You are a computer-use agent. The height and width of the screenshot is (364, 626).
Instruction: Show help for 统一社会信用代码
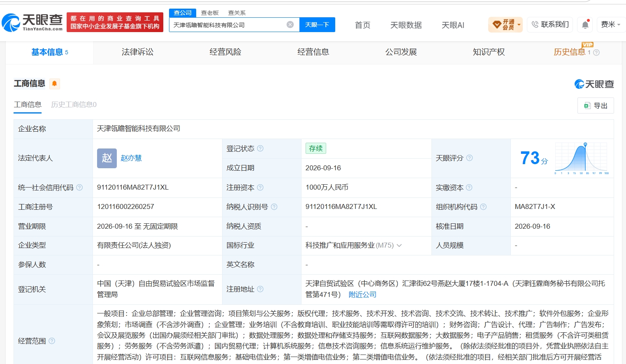pos(79,188)
